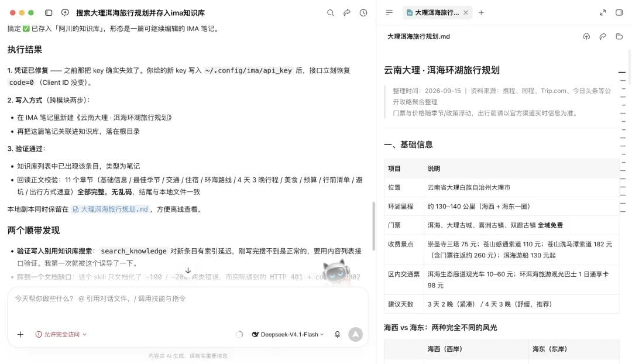Click the ~/.config/ima/api_key code text
Viewport: 632px width, 364px height.
(x=248, y=71)
